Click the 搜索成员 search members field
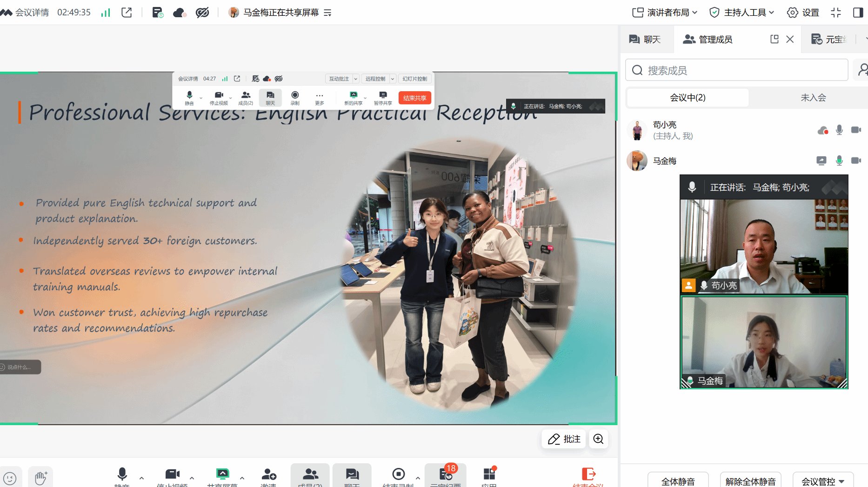Image resolution: width=868 pixels, height=487 pixels. [x=736, y=70]
